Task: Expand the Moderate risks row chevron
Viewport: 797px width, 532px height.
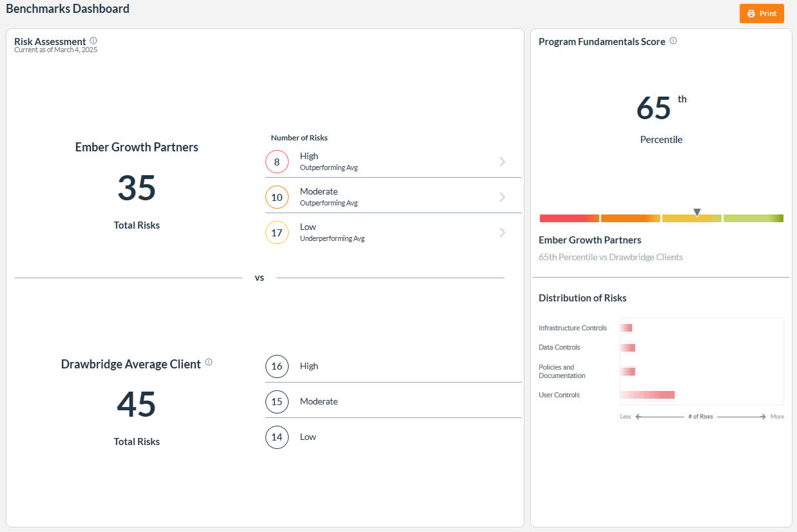Action: (x=503, y=197)
